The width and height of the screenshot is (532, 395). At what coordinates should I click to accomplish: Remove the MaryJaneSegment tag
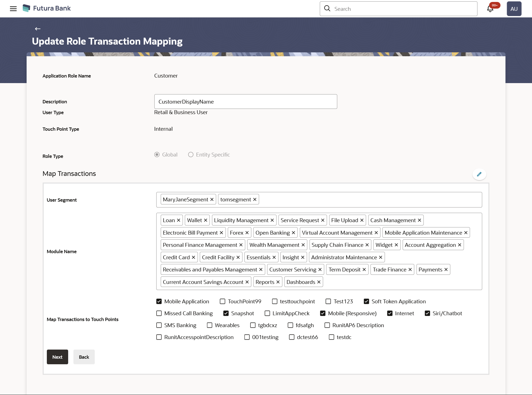coord(212,199)
